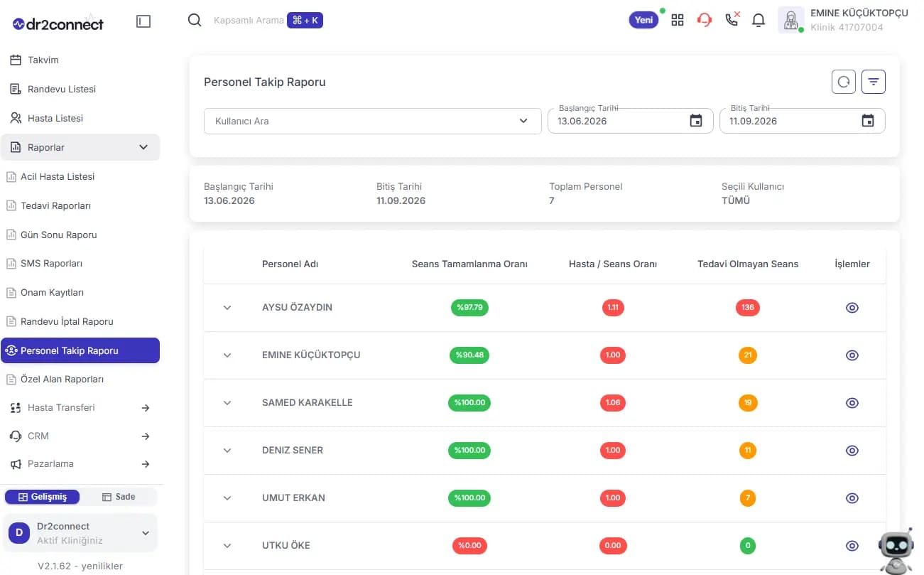Switch to Gelişmiş view mode
The image size is (924, 575).
(x=43, y=497)
